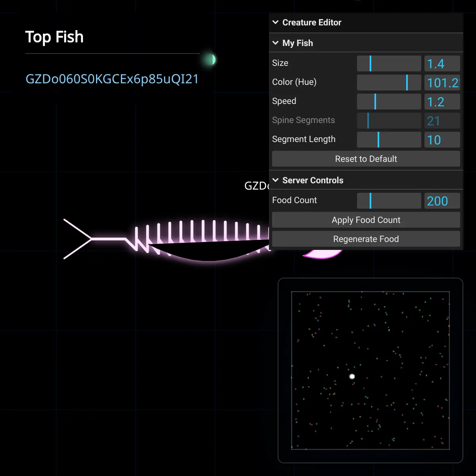Click the Size slider
476x476 pixels.
[389, 63]
